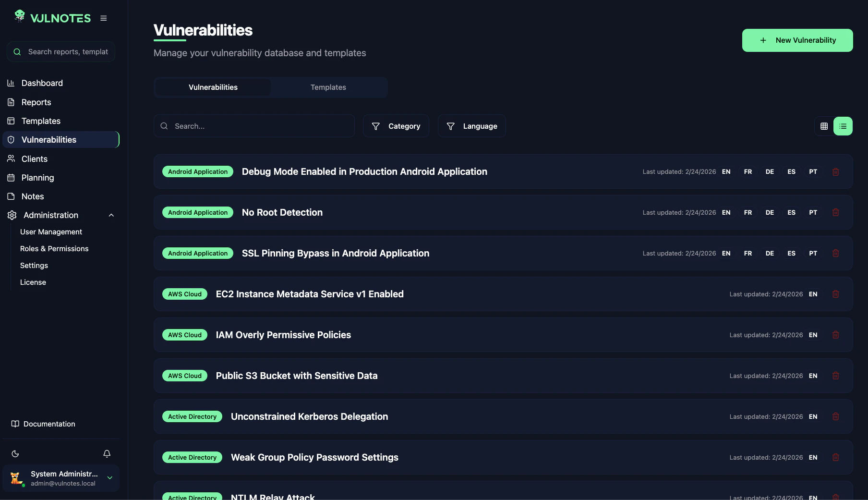The height and width of the screenshot is (500, 868).
Task: Open FR translation of Debug Mode Enabled
Action: (x=748, y=171)
